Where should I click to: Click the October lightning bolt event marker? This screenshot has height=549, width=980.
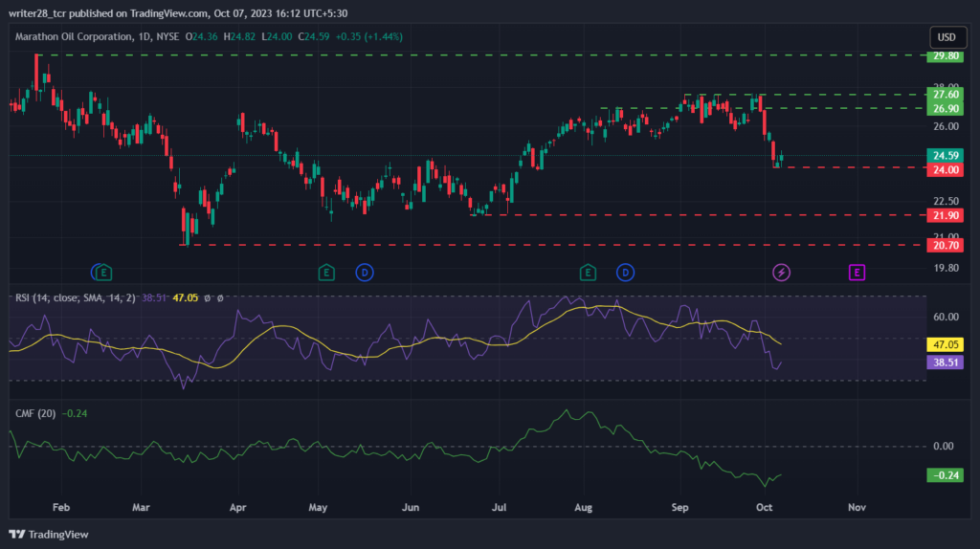click(x=781, y=273)
